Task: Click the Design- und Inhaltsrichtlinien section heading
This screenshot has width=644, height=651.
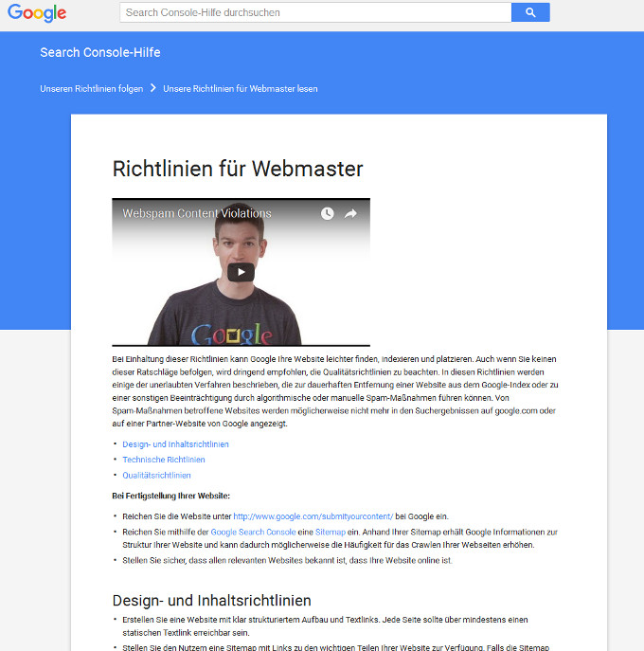Action: pos(211,601)
